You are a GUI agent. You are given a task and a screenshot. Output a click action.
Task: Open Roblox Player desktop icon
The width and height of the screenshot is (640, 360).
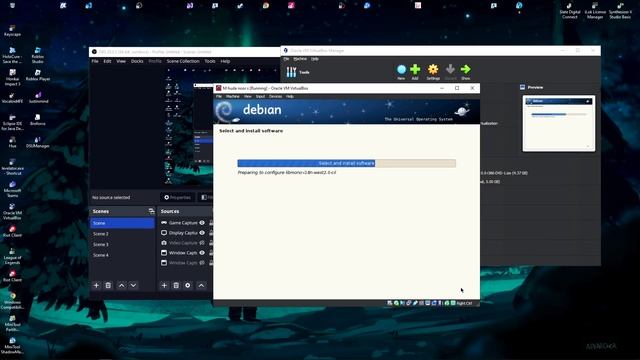[x=38, y=75]
